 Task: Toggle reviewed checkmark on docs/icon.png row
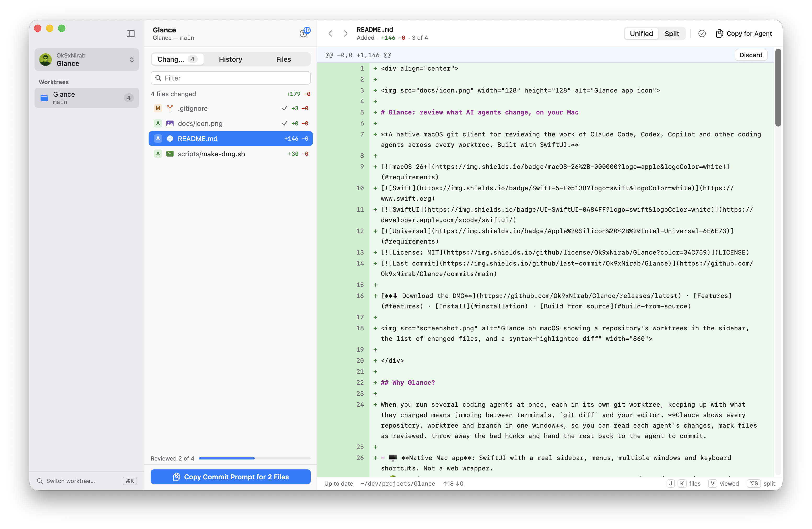point(284,123)
